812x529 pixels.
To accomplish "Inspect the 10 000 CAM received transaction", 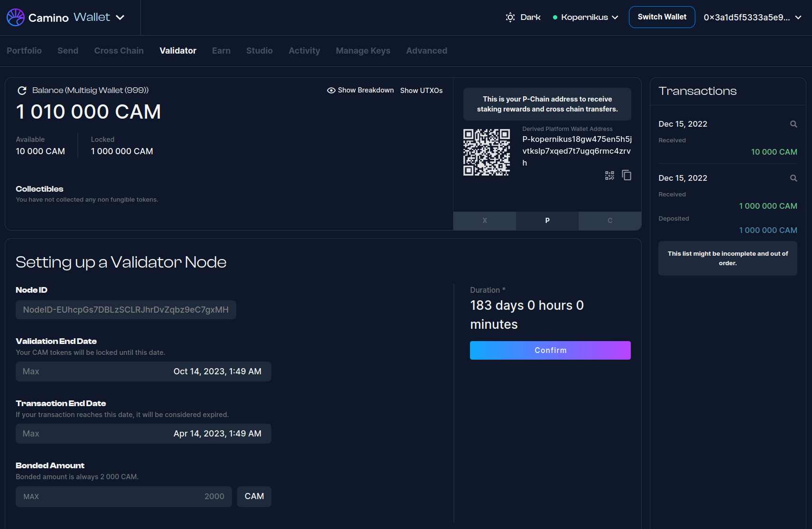I will tap(793, 124).
